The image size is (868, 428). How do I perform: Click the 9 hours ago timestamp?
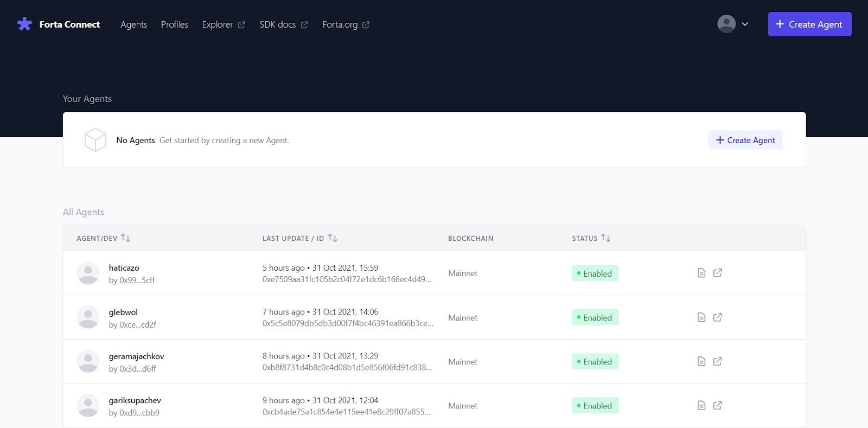click(x=320, y=400)
